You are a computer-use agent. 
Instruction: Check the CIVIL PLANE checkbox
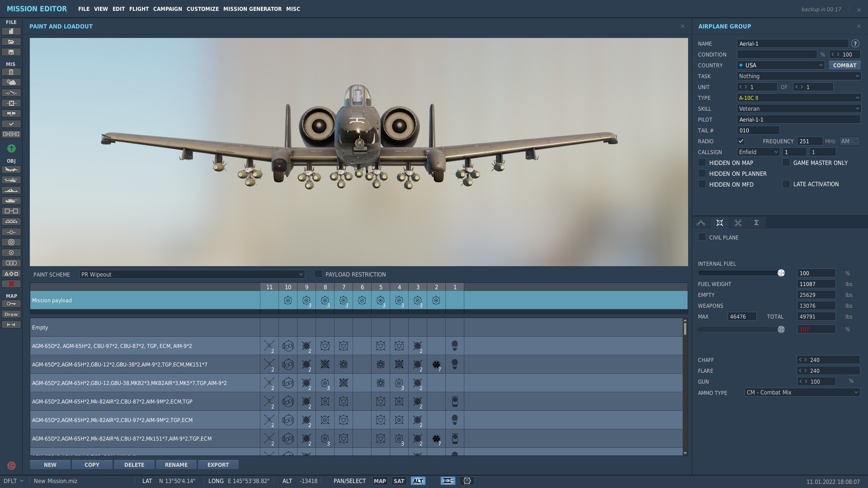tap(702, 237)
